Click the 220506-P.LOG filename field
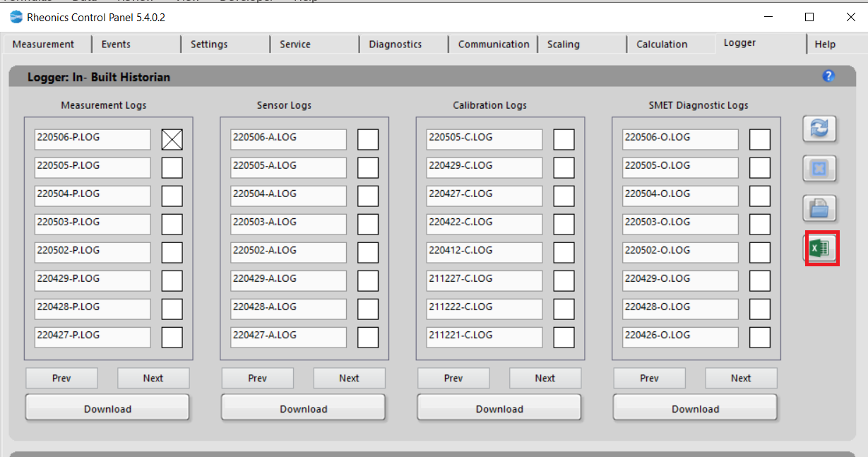 click(93, 139)
